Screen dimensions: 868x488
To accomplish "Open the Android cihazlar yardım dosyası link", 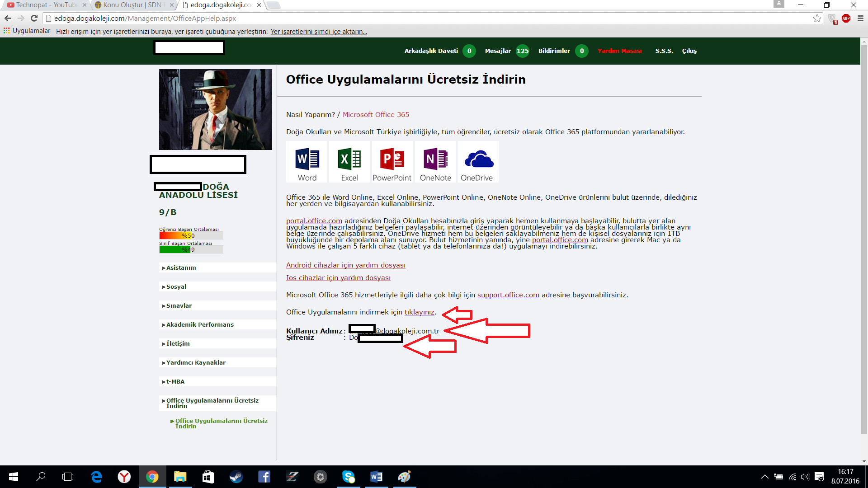I will pyautogui.click(x=345, y=265).
